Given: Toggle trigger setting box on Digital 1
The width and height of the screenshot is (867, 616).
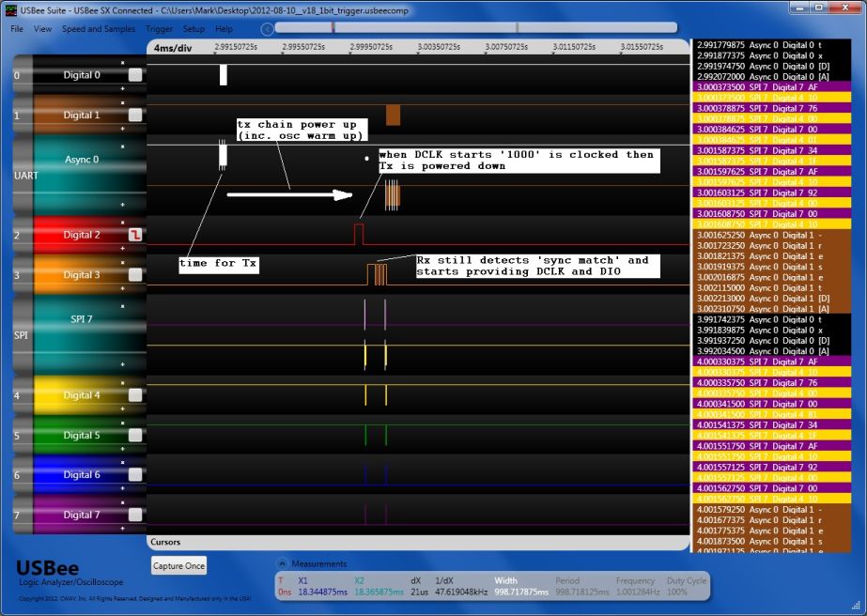Looking at the screenshot, I should [x=135, y=115].
